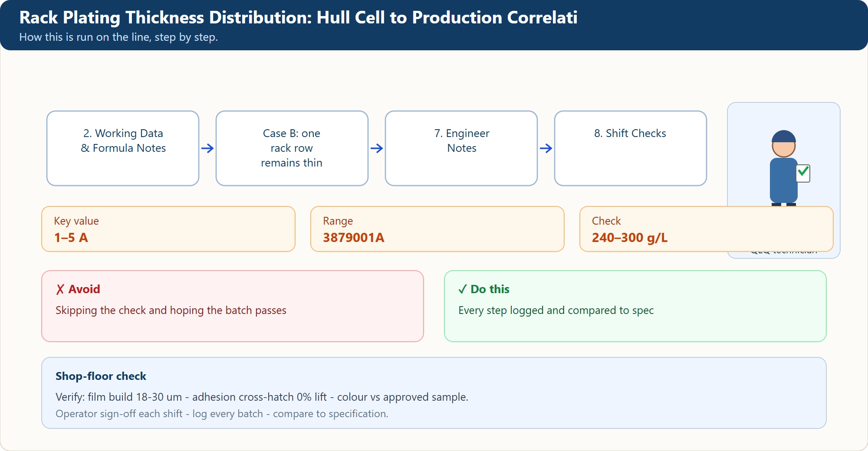Open the '7. Engineer Notes' step box
The width and height of the screenshot is (868, 451).
(x=461, y=148)
